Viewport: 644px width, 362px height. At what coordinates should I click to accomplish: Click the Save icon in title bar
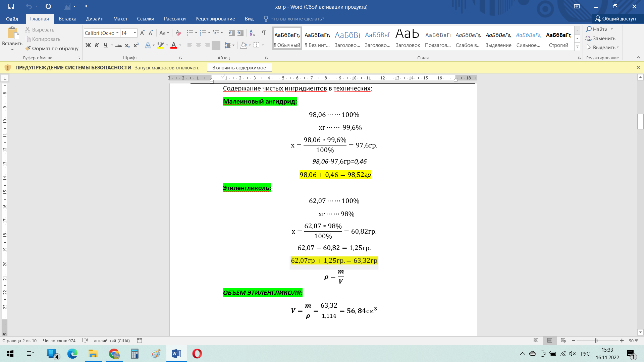[x=11, y=6]
